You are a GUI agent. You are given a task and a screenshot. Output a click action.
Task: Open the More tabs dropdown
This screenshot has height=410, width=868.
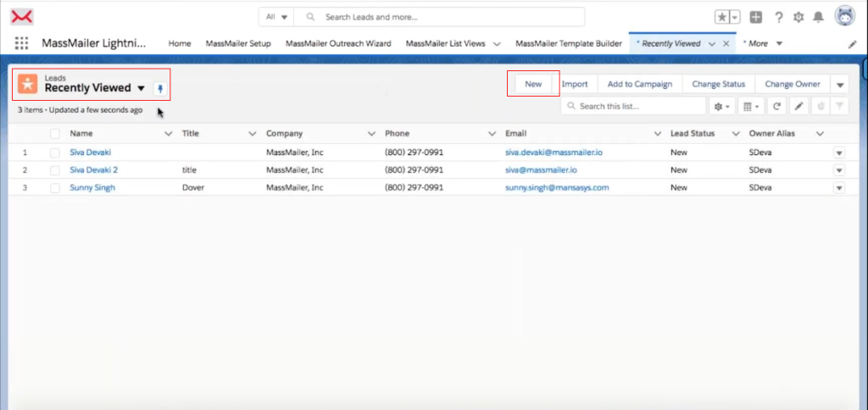(x=763, y=44)
